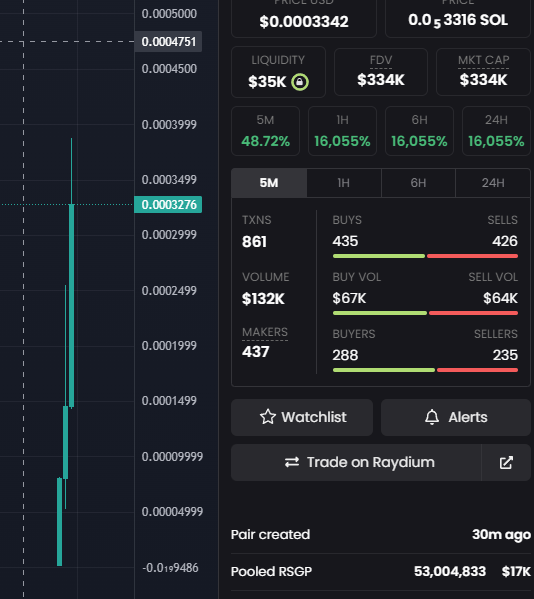Open Raydium in external link icon
The image size is (534, 599).
(x=506, y=462)
